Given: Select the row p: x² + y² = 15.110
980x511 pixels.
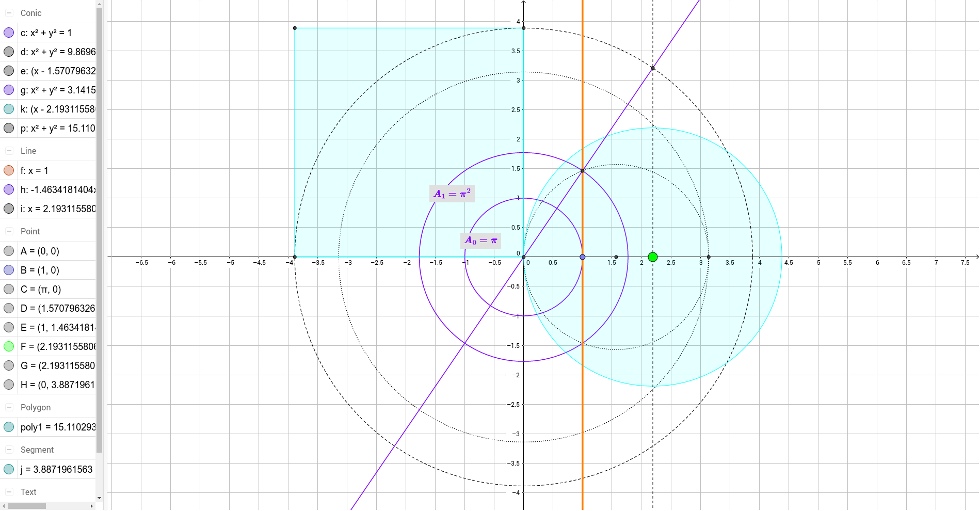Looking at the screenshot, I should coord(48,128).
